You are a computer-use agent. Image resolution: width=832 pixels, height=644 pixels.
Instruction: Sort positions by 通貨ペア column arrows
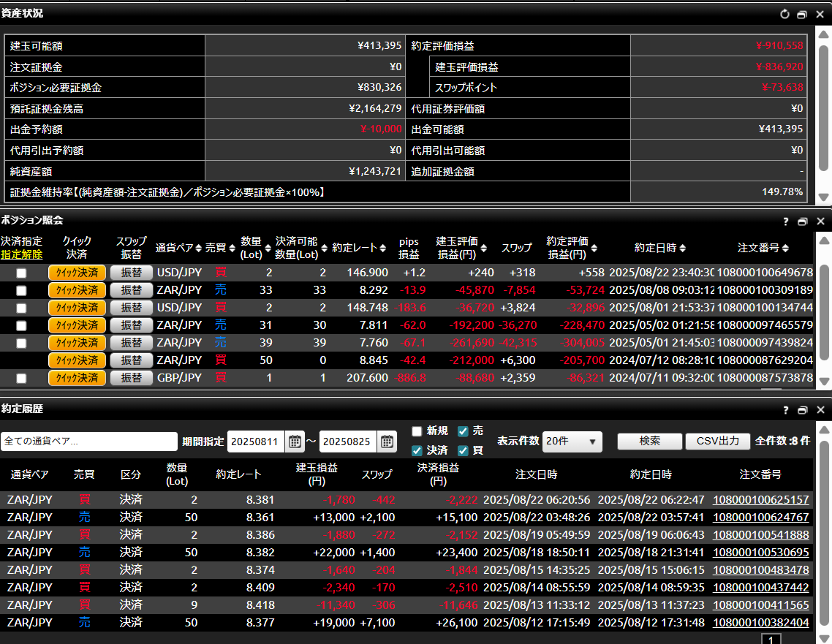[199, 249]
